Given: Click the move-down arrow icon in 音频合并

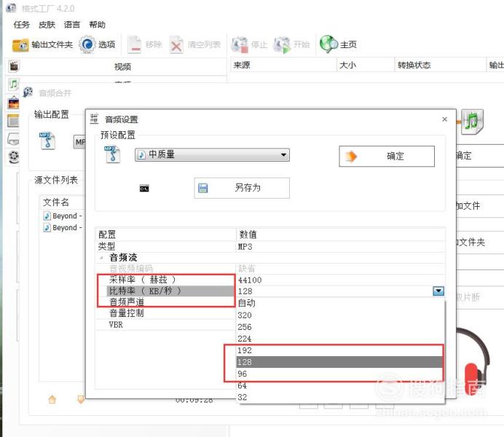Looking at the screenshot, I should 80,399.
